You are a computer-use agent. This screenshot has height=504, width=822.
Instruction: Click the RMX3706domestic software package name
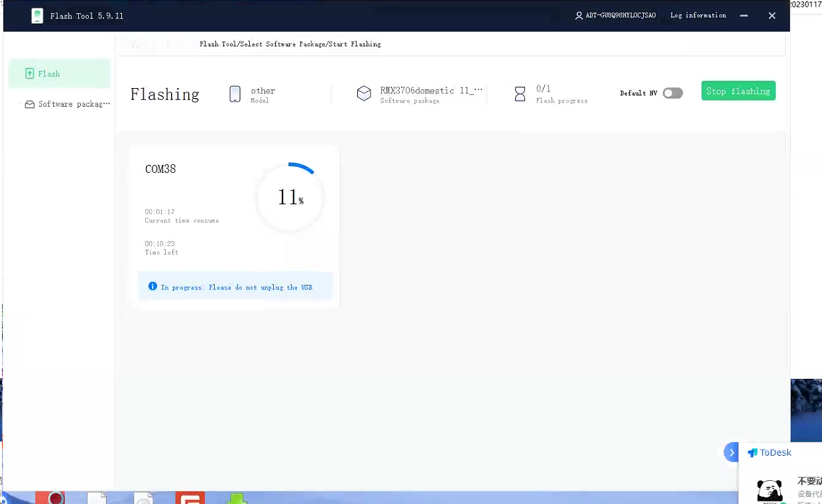pyautogui.click(x=432, y=91)
